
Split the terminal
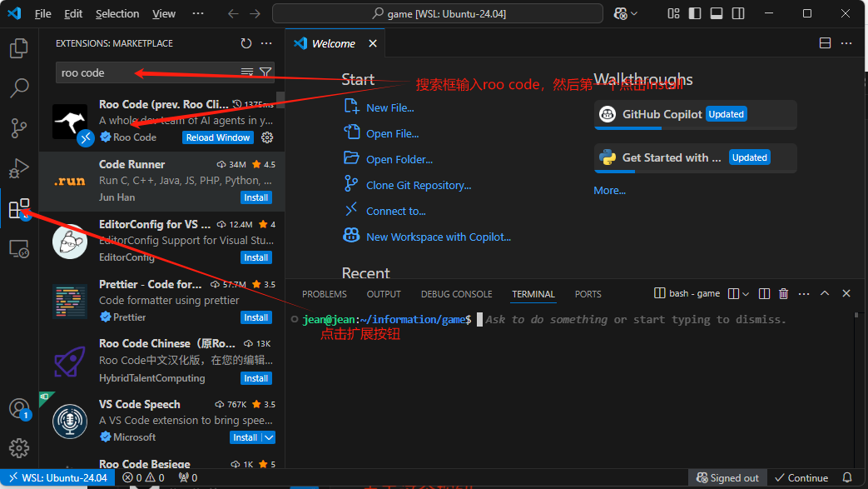764,294
